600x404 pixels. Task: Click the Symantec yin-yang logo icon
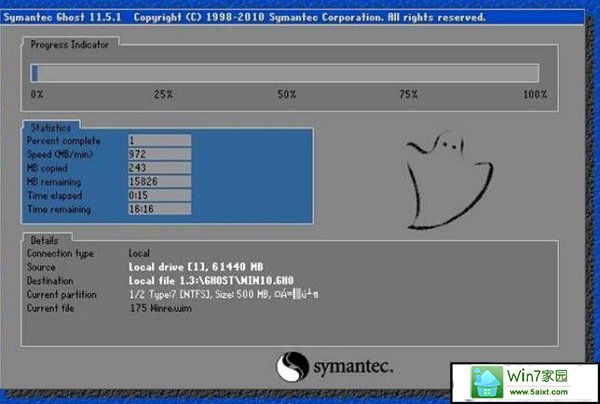[x=293, y=367]
